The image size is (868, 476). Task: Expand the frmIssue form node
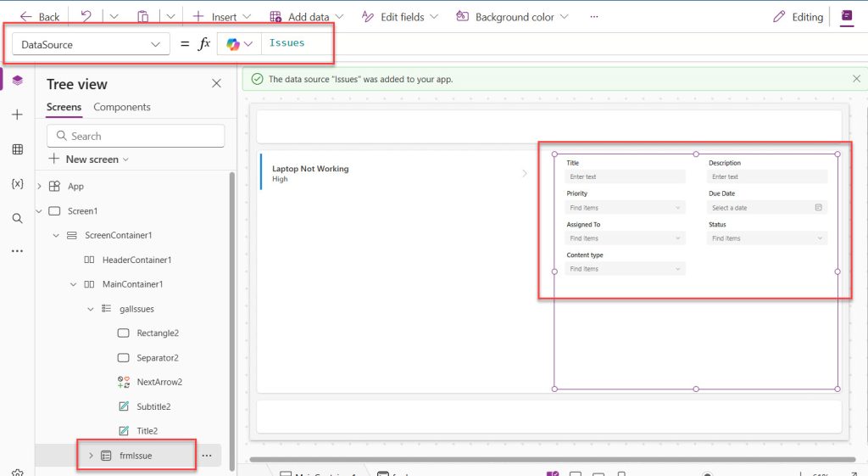click(x=91, y=456)
